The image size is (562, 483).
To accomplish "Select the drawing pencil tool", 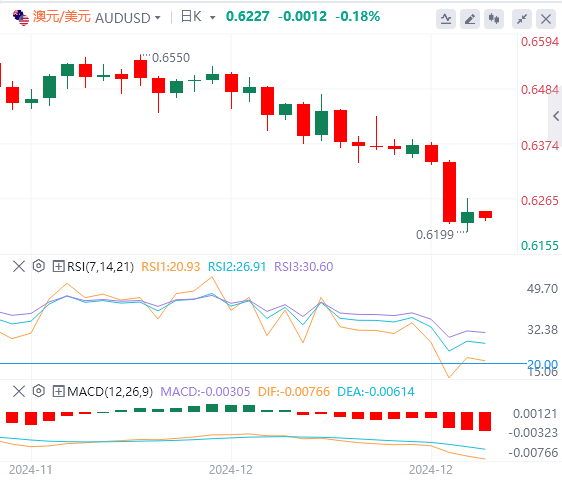I will pos(470,19).
